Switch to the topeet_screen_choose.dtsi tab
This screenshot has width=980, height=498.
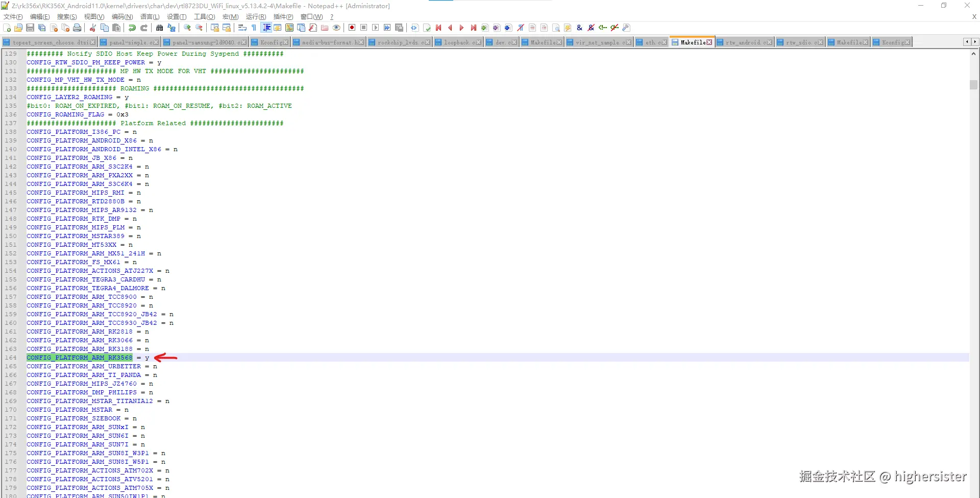50,42
